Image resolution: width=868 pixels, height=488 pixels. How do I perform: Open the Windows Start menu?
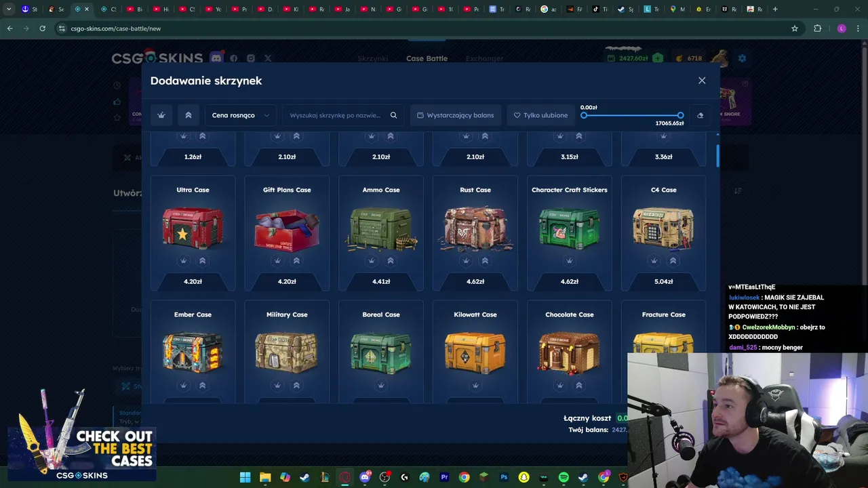pyautogui.click(x=245, y=477)
